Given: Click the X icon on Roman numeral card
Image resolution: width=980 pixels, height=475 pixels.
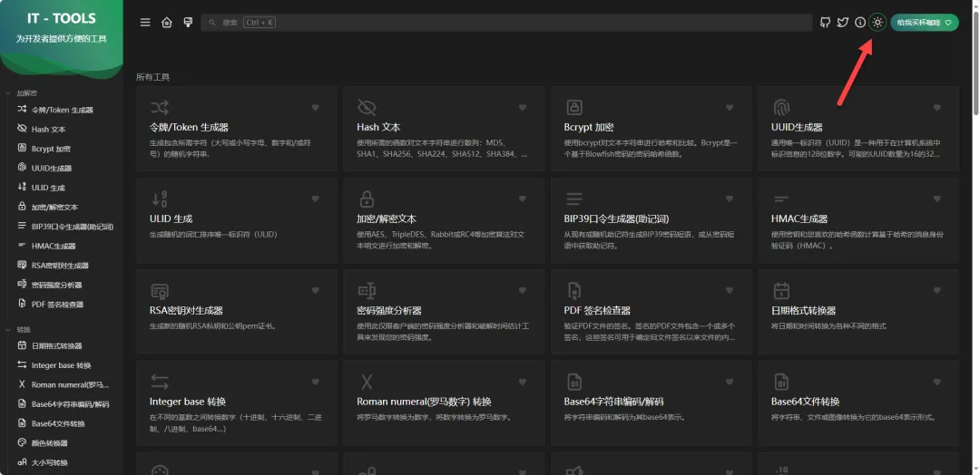Looking at the screenshot, I should [x=367, y=382].
